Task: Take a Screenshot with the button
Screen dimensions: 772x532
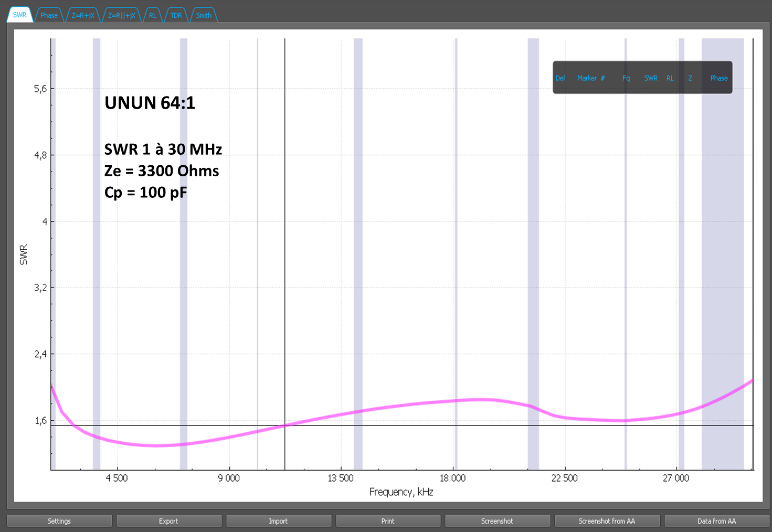Action: coord(497,521)
